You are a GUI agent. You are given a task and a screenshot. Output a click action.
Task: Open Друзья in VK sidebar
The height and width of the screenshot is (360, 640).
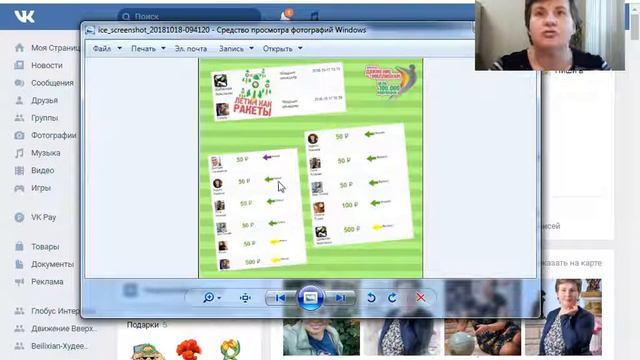(x=44, y=100)
